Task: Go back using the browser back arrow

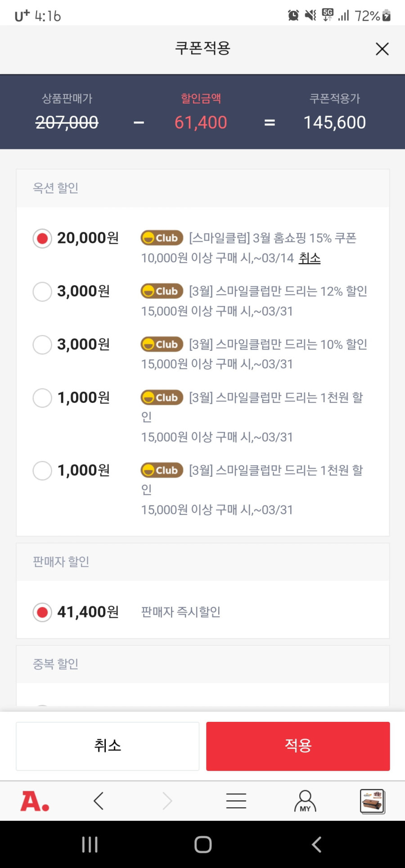Action: pyautogui.click(x=99, y=801)
